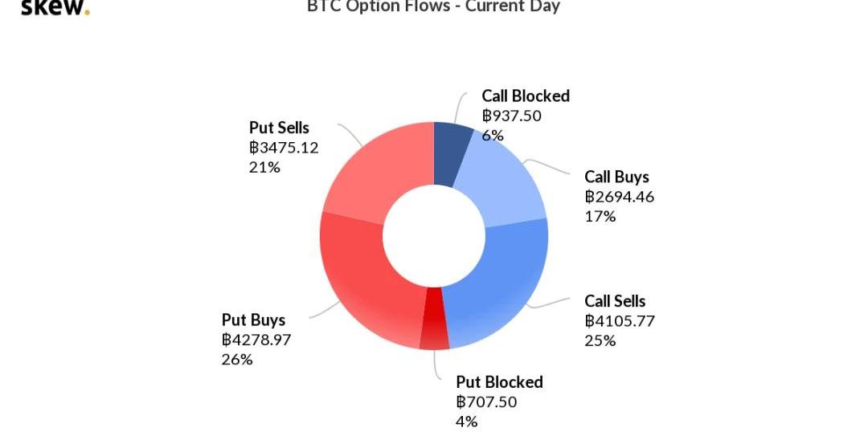Screen dimensions: 868x436
Task: Click the BTC Option Flows chart title
Action: 433,6
